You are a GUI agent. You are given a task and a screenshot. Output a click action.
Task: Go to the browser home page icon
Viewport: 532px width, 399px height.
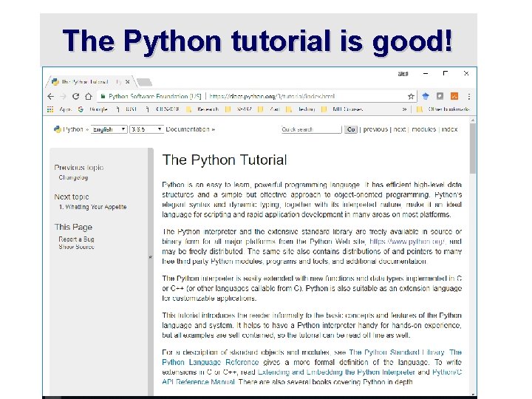click(89, 96)
